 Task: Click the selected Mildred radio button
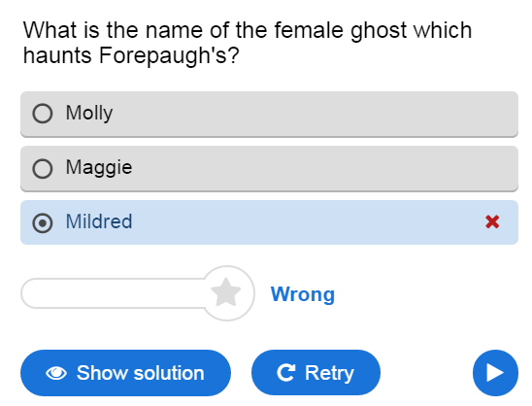point(43,223)
